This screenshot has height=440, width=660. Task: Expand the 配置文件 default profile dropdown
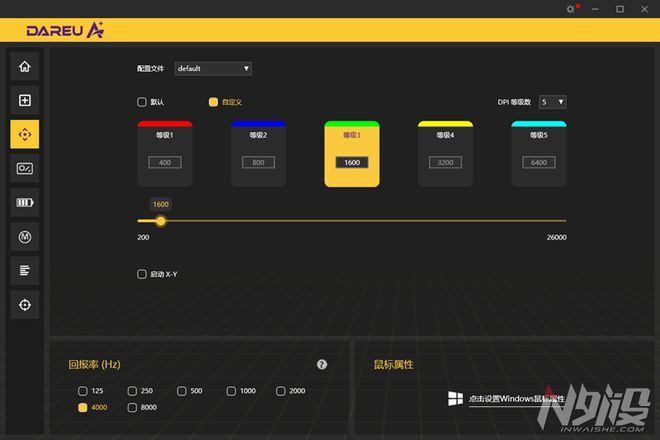pyautogui.click(x=213, y=69)
